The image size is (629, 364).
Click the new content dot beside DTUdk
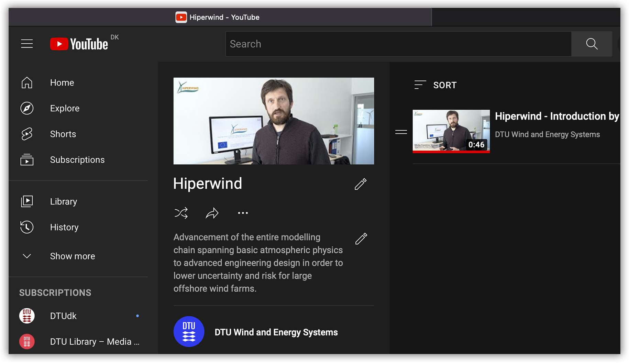coord(137,316)
